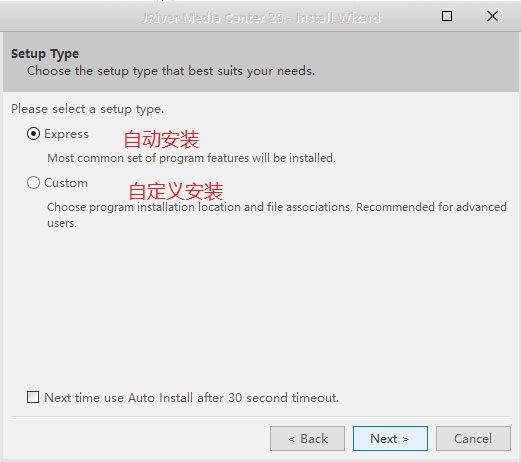521x462 pixels.
Task: Select the Custom setup type radio button
Action: (33, 183)
